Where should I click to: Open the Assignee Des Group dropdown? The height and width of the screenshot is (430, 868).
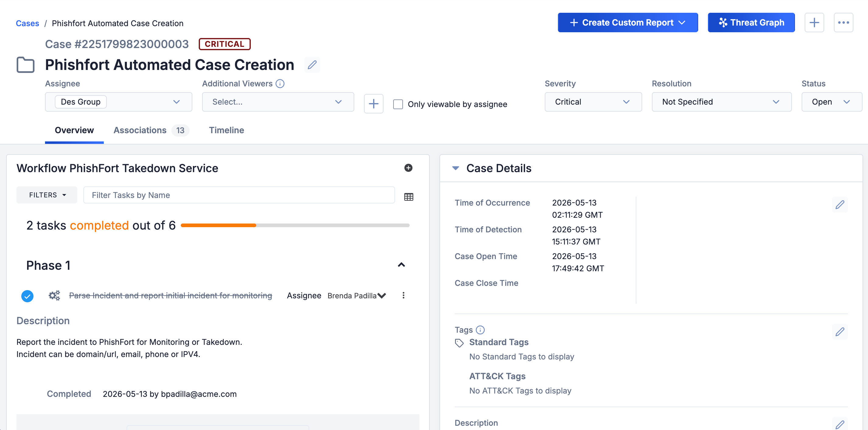click(119, 102)
